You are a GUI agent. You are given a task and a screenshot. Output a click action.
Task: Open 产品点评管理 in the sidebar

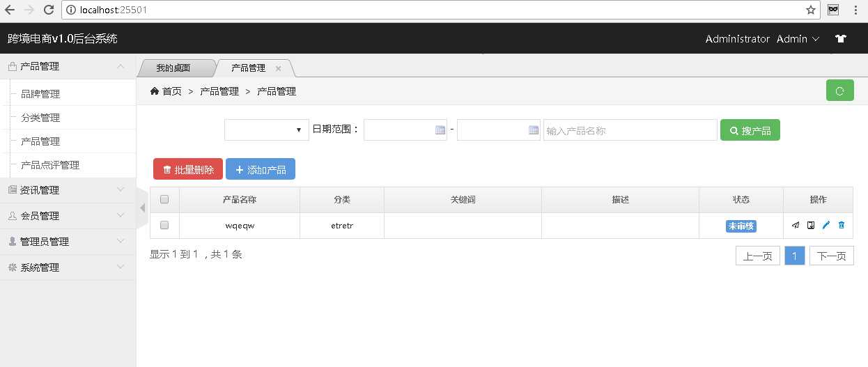(50, 165)
